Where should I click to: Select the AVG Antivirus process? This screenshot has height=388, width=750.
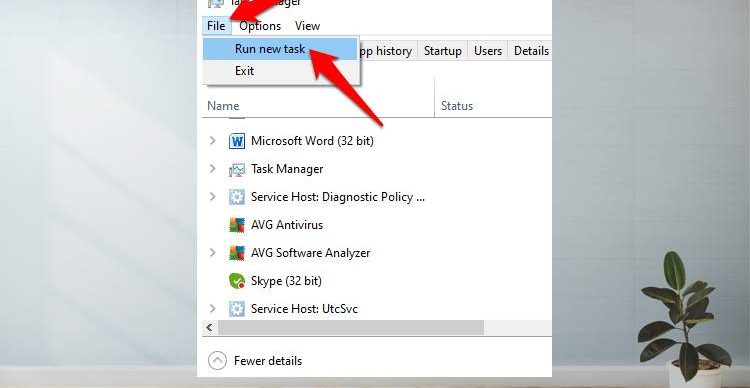287,225
